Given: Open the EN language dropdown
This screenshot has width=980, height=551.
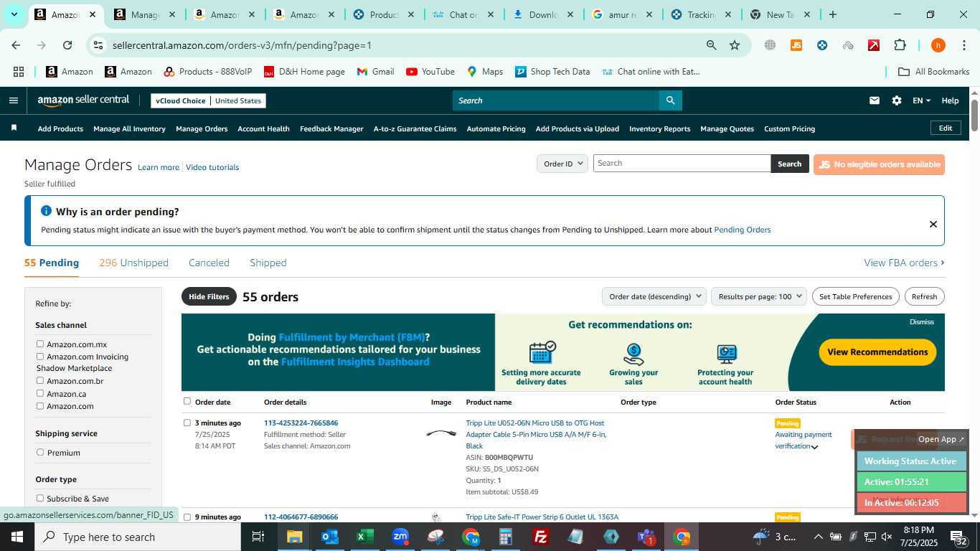Looking at the screenshot, I should coord(921,100).
